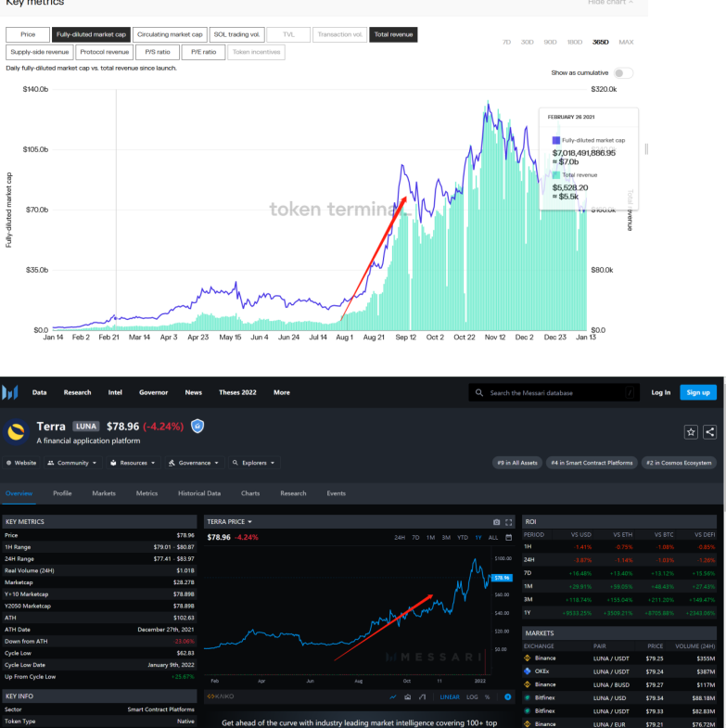Image resolution: width=726 pixels, height=728 pixels.
Task: Select ALL range on Terra price chart
Action: [x=493, y=538]
